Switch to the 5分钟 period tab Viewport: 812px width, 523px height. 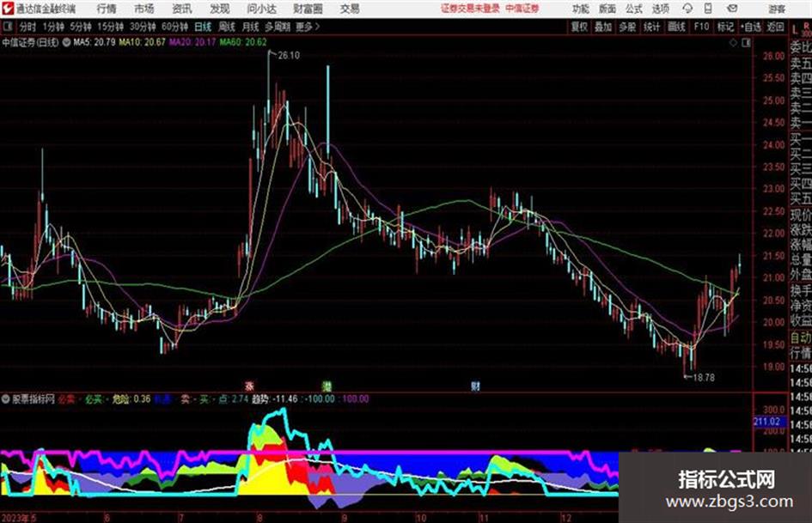pos(80,27)
